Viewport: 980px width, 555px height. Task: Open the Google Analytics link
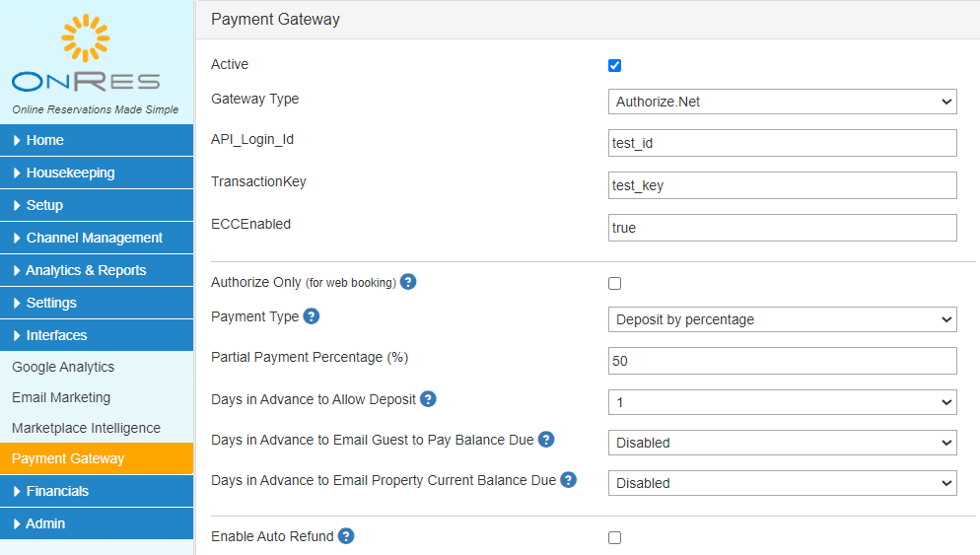click(63, 367)
